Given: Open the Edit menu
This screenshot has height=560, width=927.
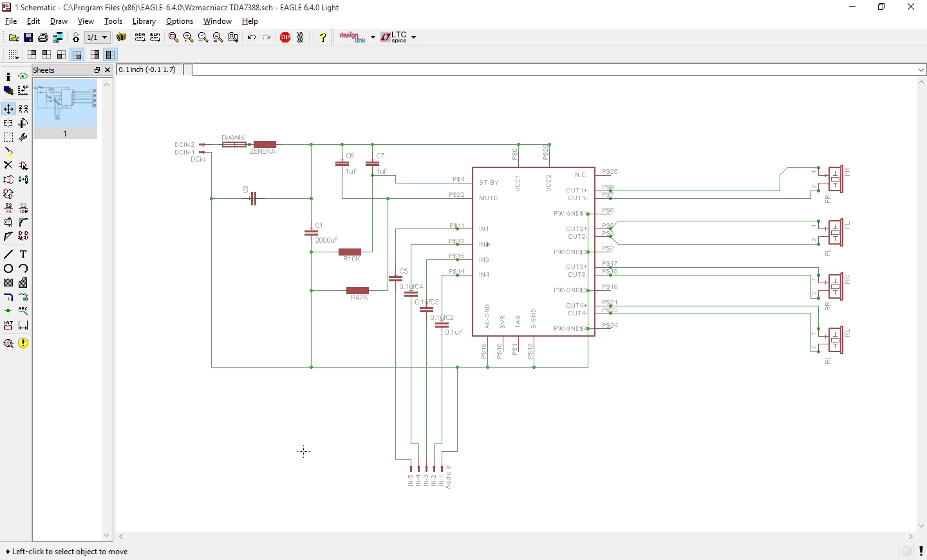Looking at the screenshot, I should pos(33,21).
